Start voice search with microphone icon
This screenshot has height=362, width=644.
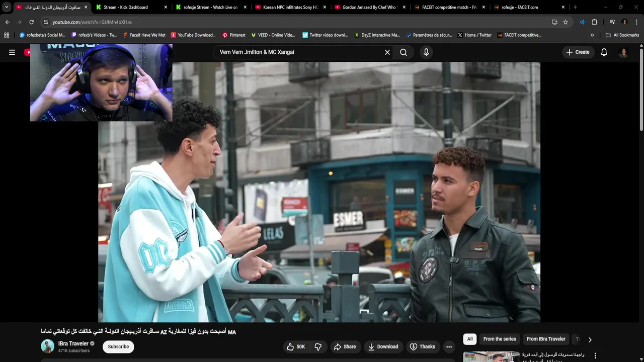426,52
